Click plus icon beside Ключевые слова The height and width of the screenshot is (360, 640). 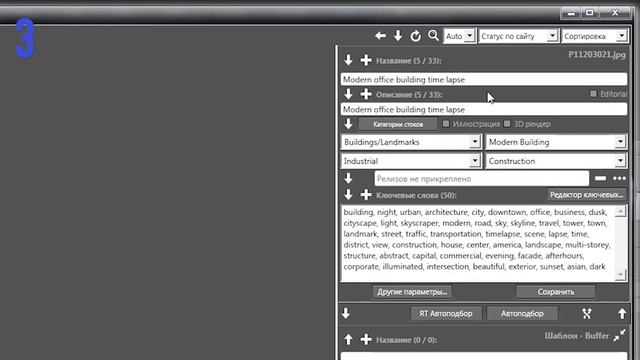click(x=366, y=195)
